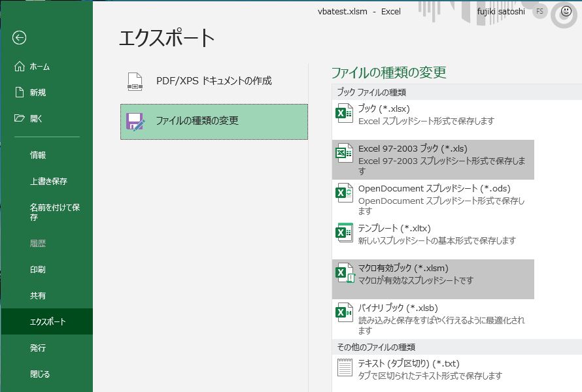Choose 上書き保存 in the sidebar

[47, 181]
